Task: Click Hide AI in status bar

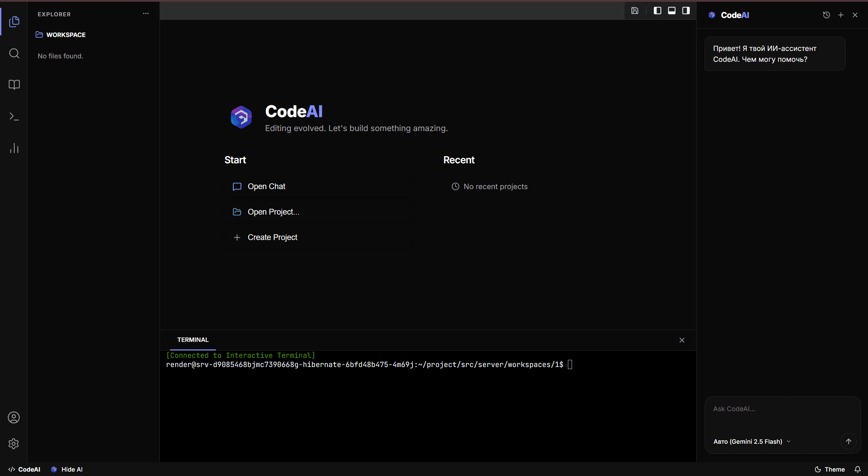Action: (x=67, y=469)
